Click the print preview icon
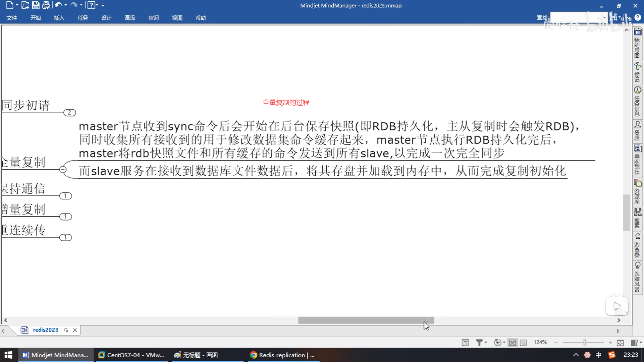 (46, 5)
